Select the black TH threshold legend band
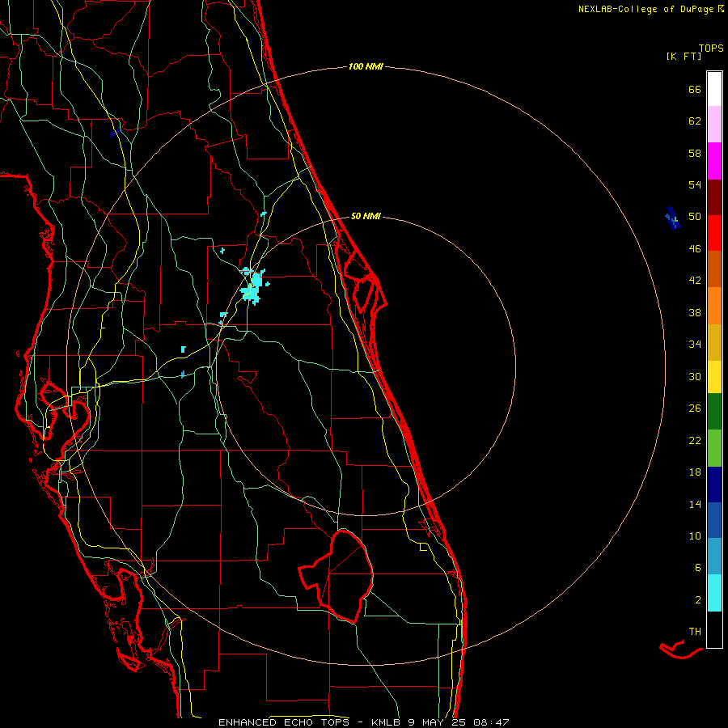Screen dimensions: 728x728 [x=714, y=629]
